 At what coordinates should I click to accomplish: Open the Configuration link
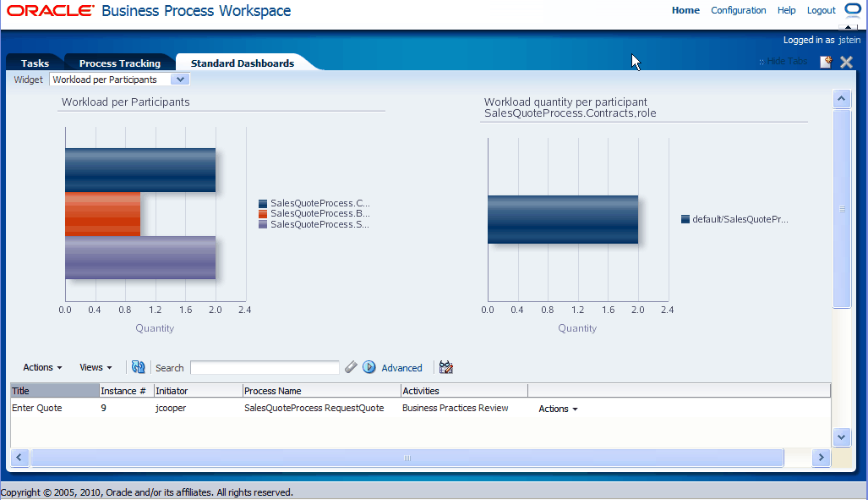(x=739, y=10)
